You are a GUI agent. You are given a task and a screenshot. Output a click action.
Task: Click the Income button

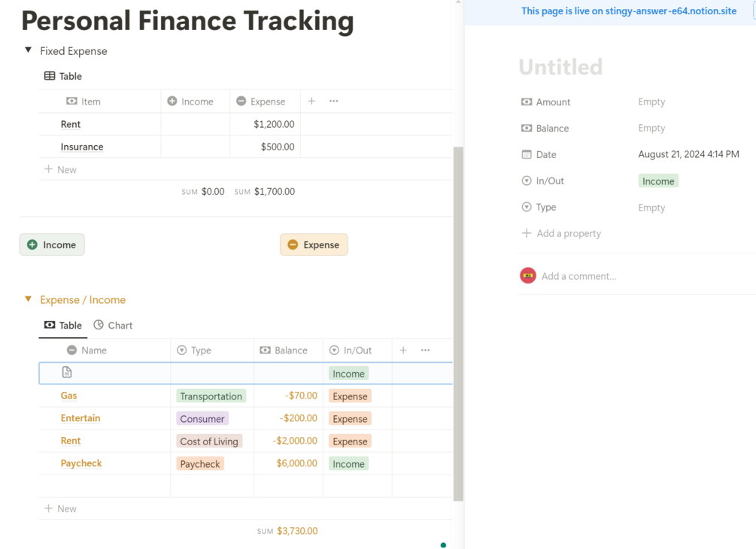tap(51, 244)
